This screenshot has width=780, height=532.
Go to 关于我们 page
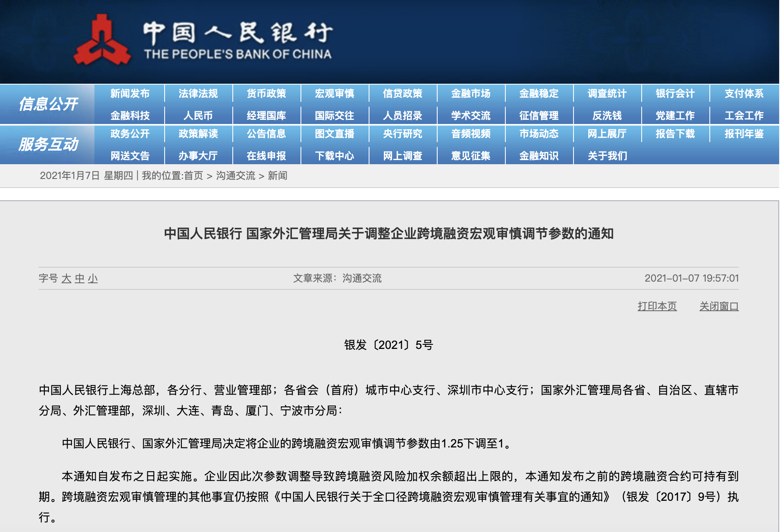tap(607, 156)
